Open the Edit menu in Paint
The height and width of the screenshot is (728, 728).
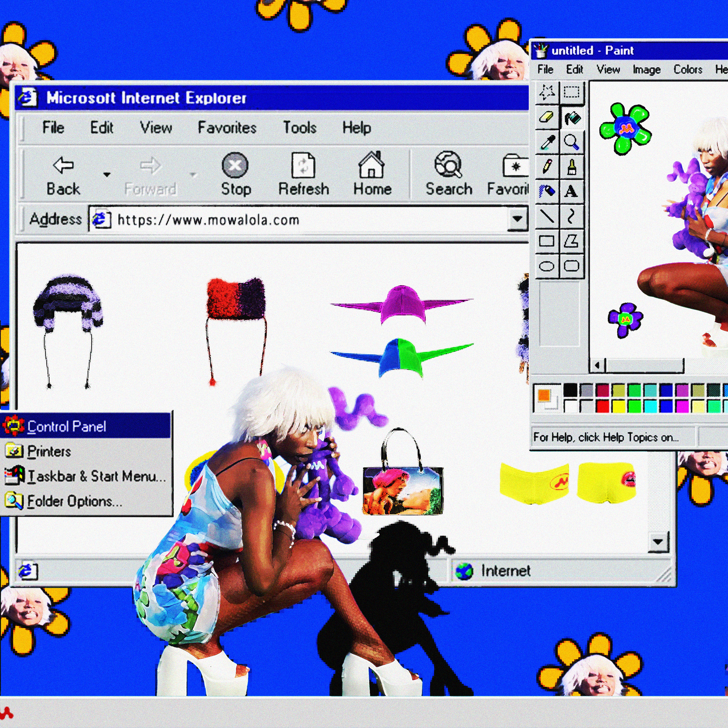pos(575,69)
